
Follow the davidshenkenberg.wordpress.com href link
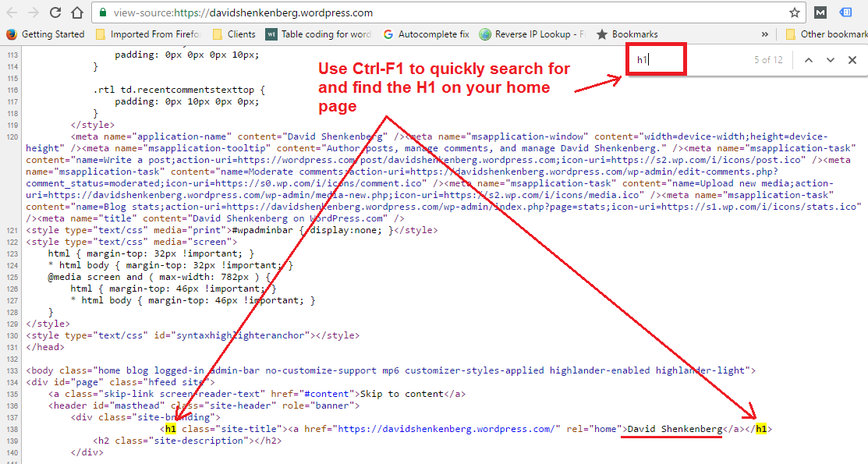[445, 429]
